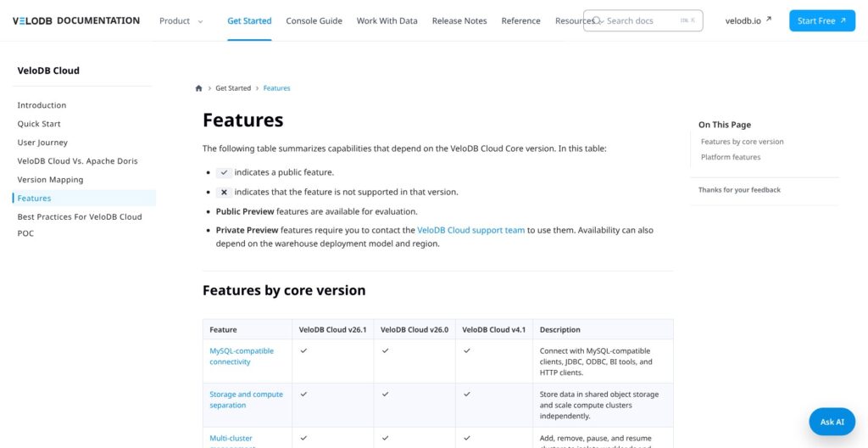The width and height of the screenshot is (868, 448).
Task: Click the VeloDB Cloud v26.1 column header
Action: [332, 329]
